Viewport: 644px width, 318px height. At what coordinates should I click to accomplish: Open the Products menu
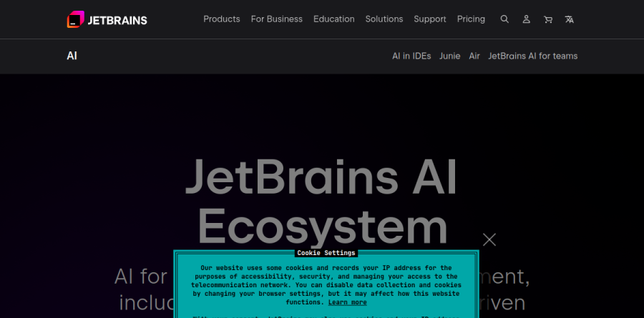[x=222, y=19]
